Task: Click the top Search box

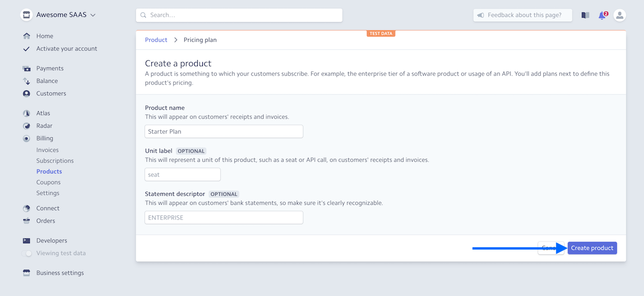Action: [239, 15]
